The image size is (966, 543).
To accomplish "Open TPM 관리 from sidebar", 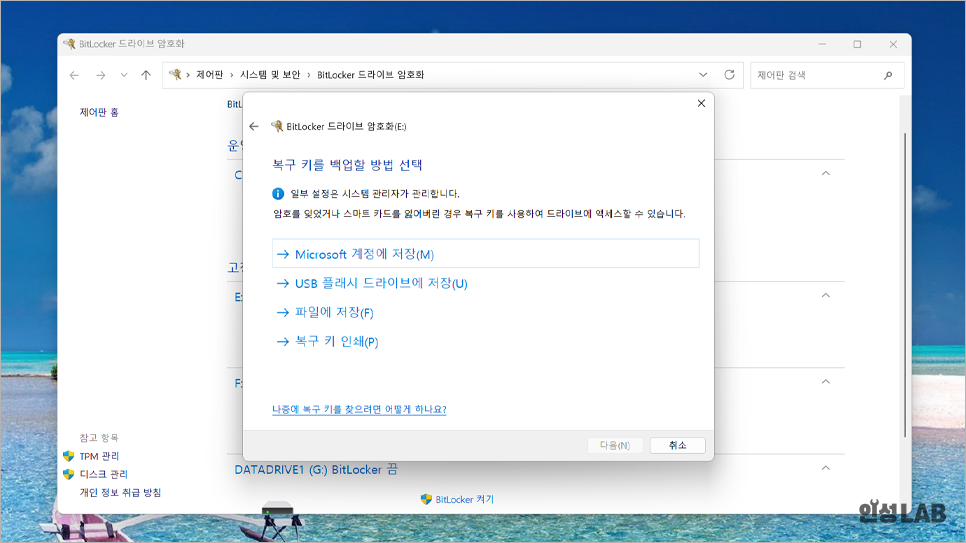I will point(99,456).
